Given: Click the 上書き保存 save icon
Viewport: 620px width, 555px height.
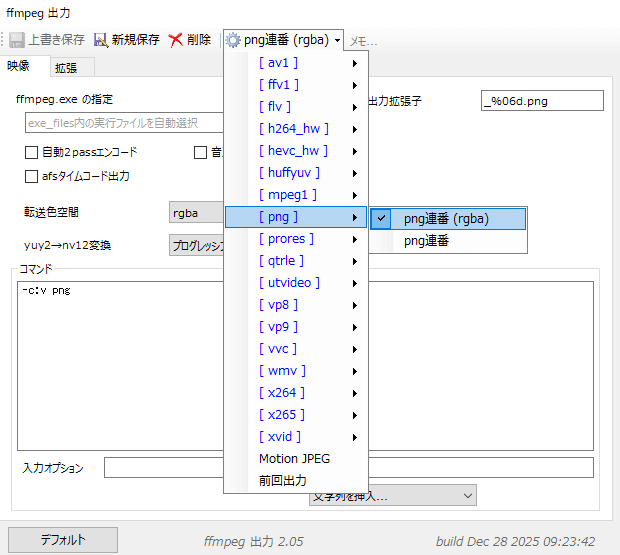Looking at the screenshot, I should click(17, 40).
